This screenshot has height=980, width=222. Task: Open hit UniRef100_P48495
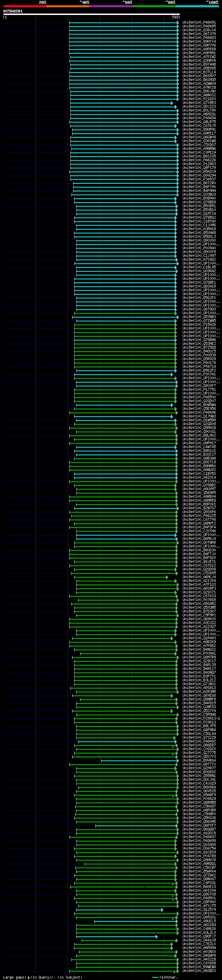(x=199, y=26)
